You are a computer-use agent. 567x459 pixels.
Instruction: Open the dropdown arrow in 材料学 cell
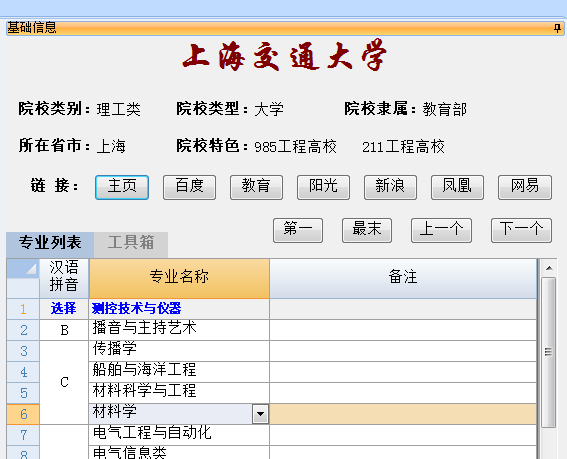(x=260, y=414)
